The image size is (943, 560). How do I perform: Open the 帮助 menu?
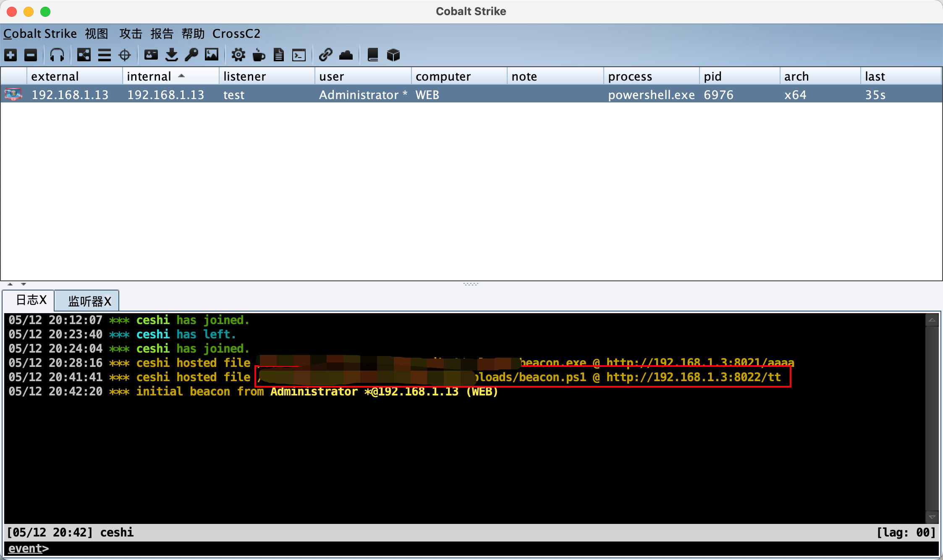(193, 34)
